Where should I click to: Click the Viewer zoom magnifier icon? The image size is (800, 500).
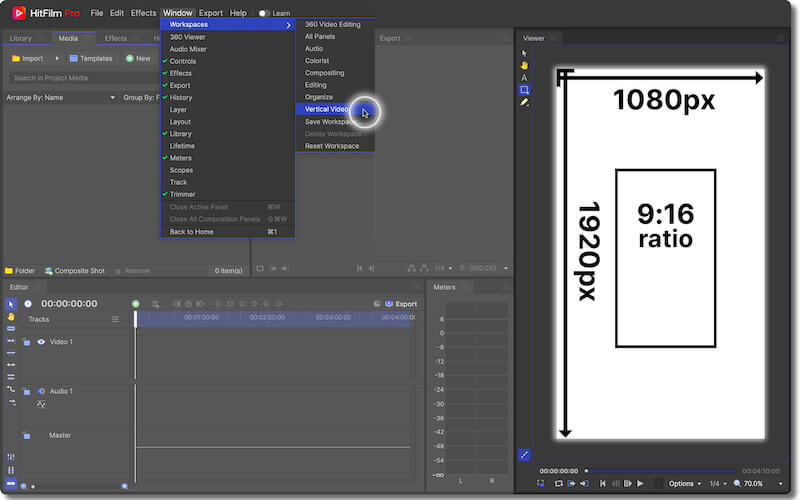point(737,483)
